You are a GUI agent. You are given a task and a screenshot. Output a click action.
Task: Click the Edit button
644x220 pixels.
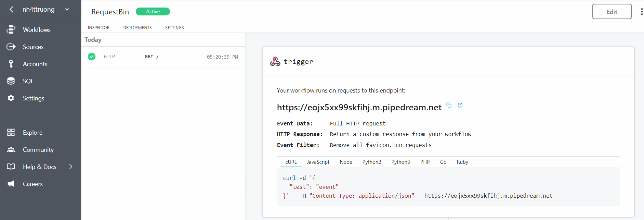point(612,12)
